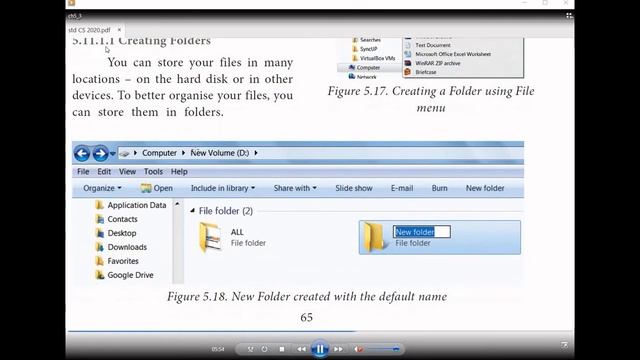Click the media player title bar icon
Viewport: 640px width, 360px height.
point(72,2)
